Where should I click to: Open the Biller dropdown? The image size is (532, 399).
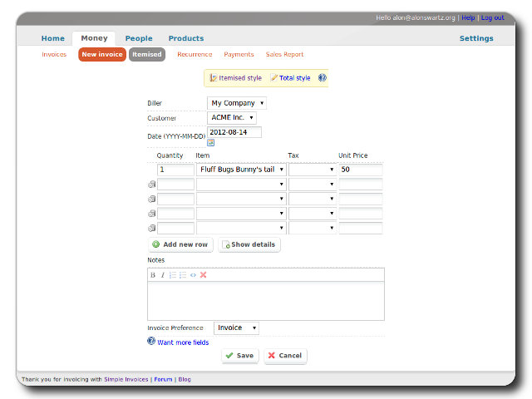tap(237, 103)
